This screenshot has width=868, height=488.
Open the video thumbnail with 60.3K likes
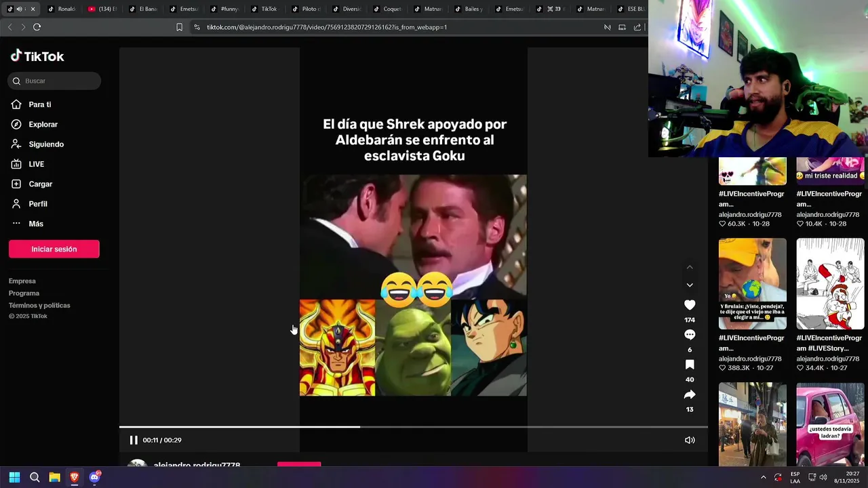coord(753,171)
